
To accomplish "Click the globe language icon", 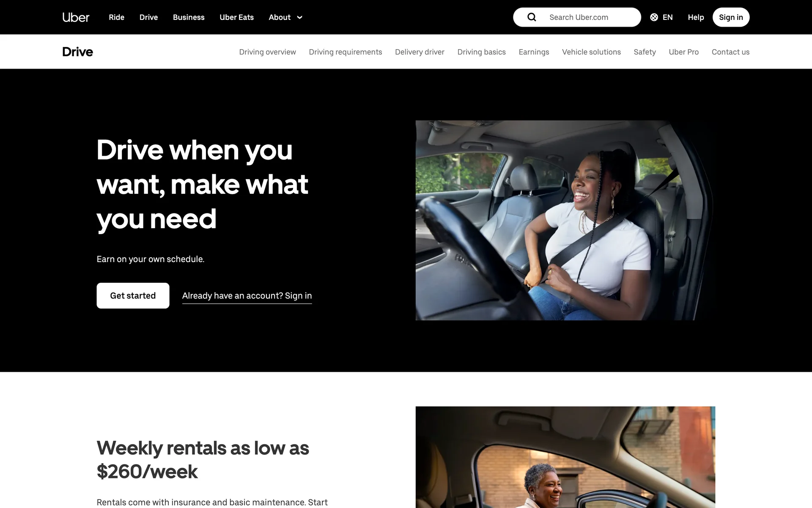I will click(x=654, y=17).
